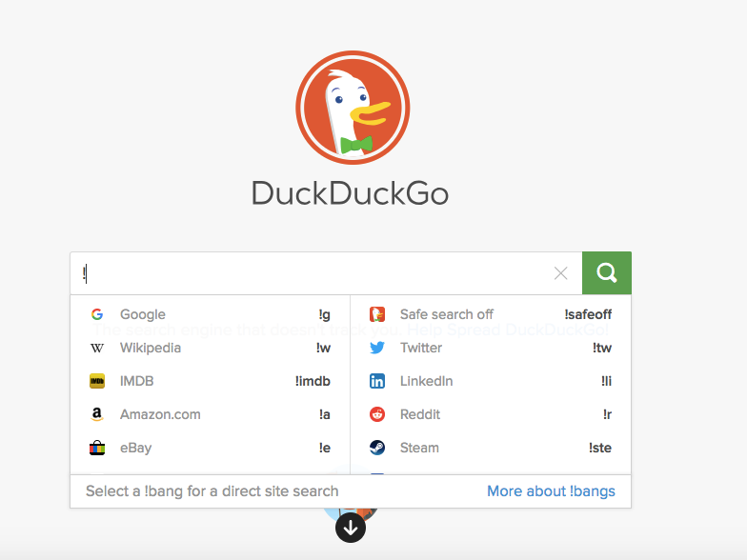Click the !safeoff shortcut text
The height and width of the screenshot is (560, 747).
[589, 314]
